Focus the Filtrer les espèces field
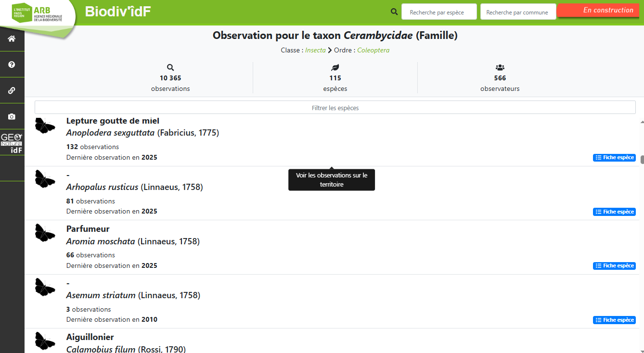This screenshot has width=644, height=353. click(335, 108)
